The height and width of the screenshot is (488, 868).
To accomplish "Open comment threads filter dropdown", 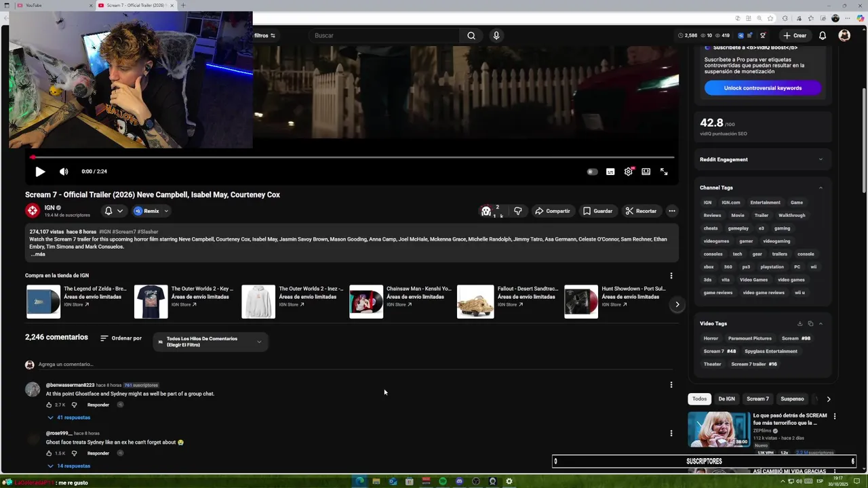I will pyautogui.click(x=210, y=342).
